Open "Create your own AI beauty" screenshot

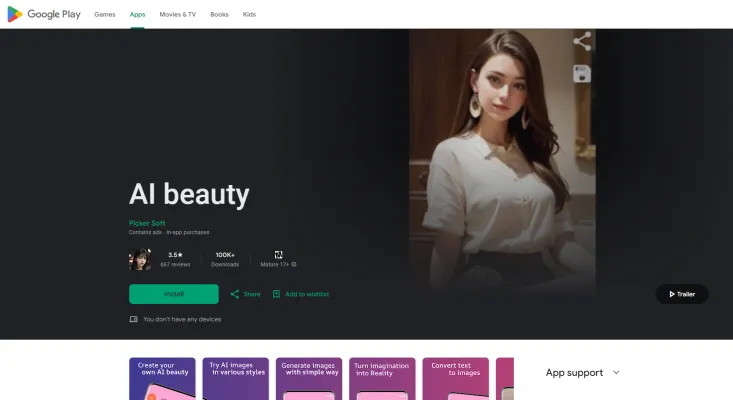(x=162, y=379)
